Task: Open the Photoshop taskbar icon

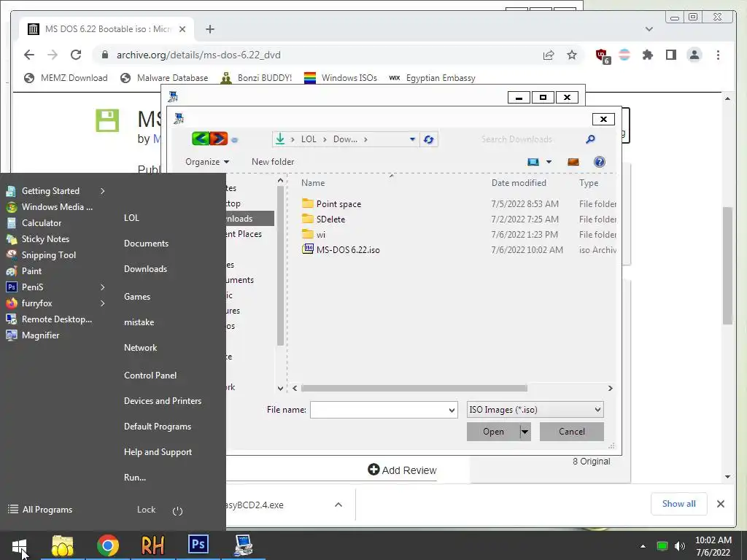Action: (x=198, y=544)
